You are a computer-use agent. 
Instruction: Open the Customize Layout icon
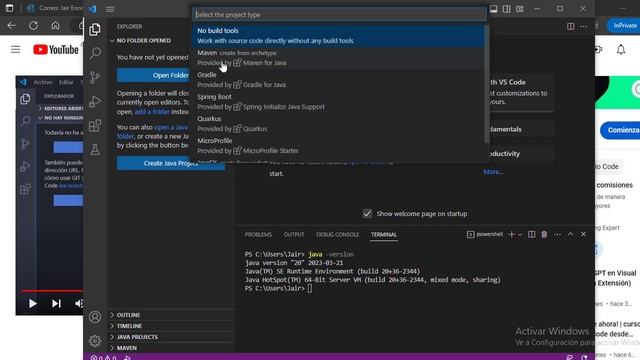520,9
